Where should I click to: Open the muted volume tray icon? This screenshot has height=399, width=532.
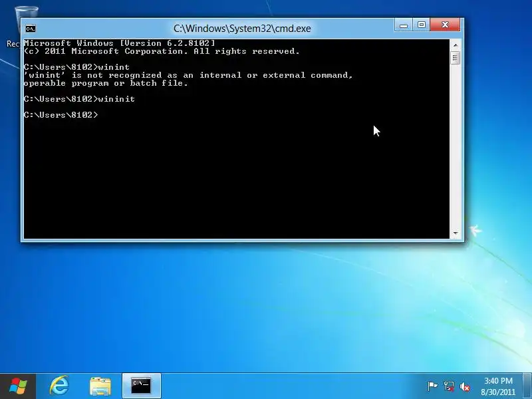pos(465,386)
